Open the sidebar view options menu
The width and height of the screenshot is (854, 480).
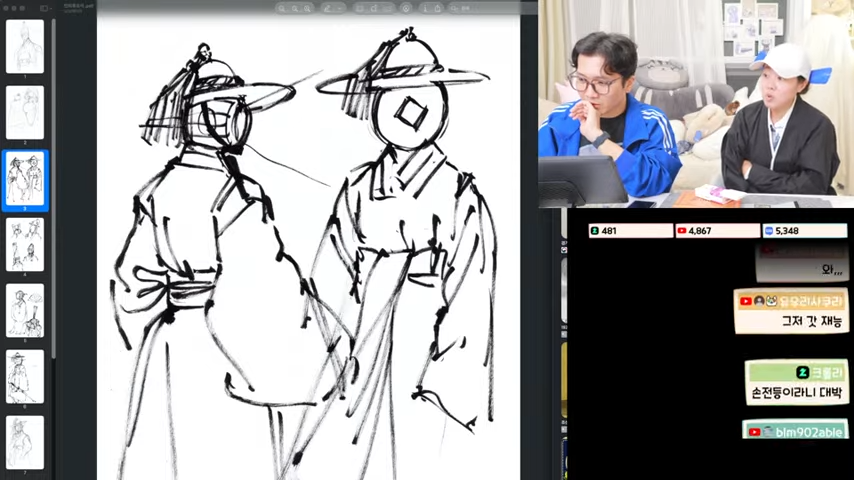point(46,8)
